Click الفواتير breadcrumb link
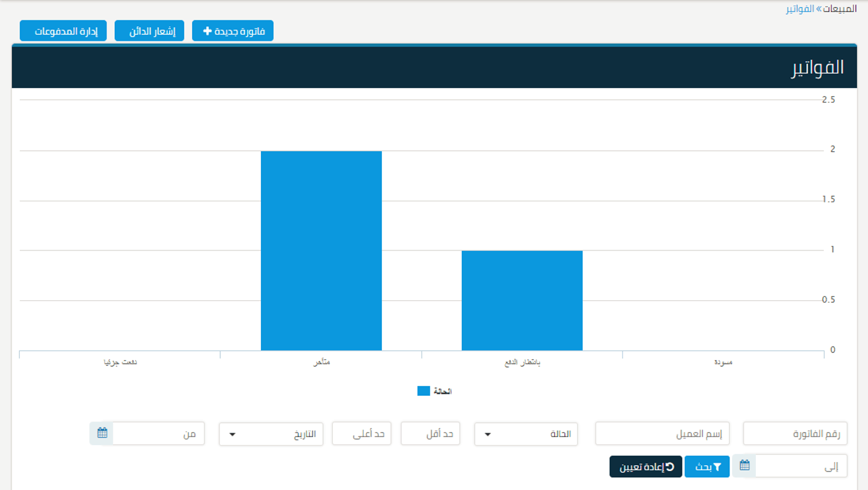 tap(799, 9)
